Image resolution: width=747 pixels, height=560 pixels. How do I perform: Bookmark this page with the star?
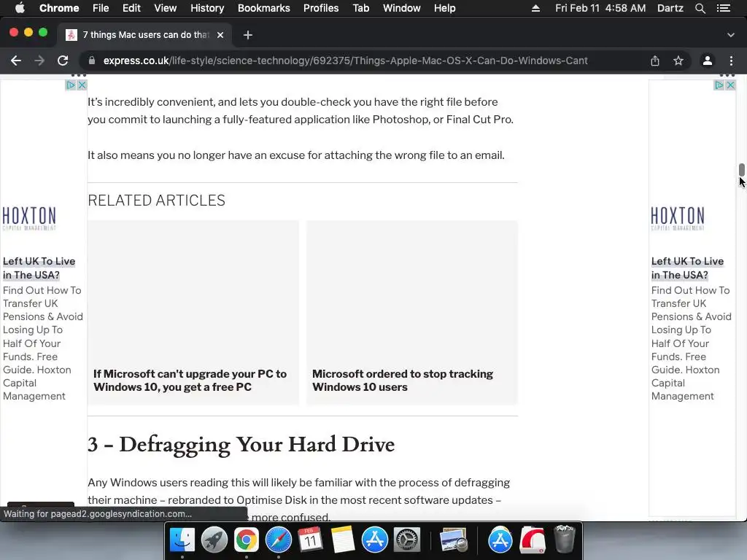coord(678,61)
